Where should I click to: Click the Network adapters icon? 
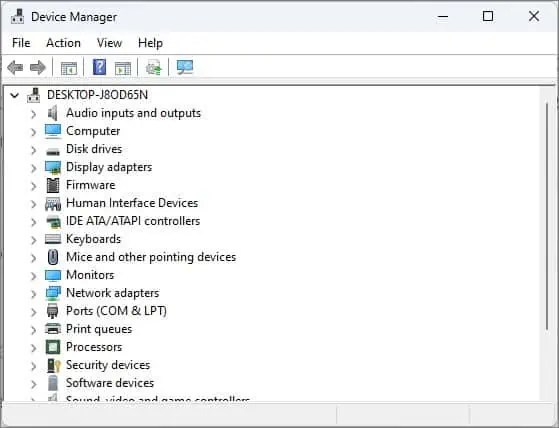coord(53,293)
